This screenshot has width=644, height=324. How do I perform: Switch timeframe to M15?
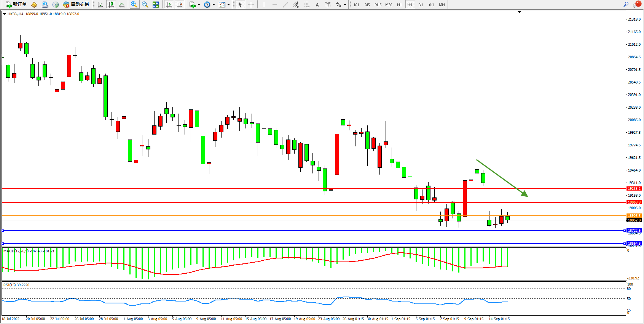pos(378,5)
